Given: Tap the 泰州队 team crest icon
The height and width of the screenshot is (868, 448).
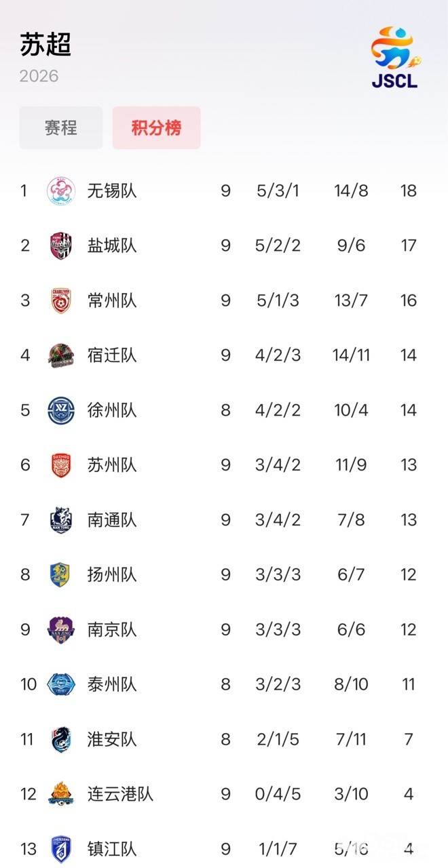Looking at the screenshot, I should click(61, 685).
